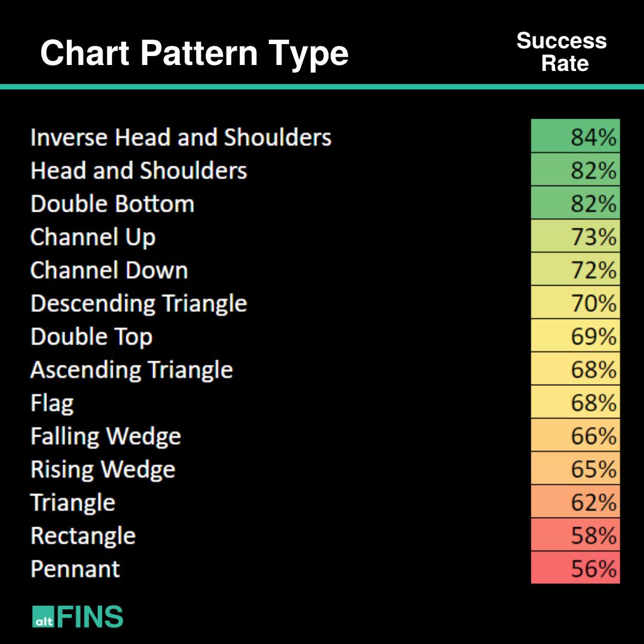Click the green 84% success rate cell

coord(575,137)
